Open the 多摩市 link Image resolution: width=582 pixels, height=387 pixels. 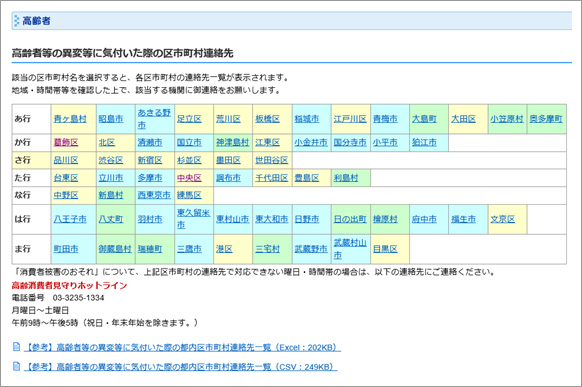click(150, 178)
